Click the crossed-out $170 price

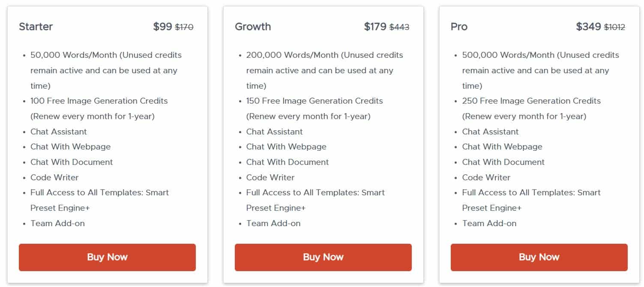click(x=185, y=27)
